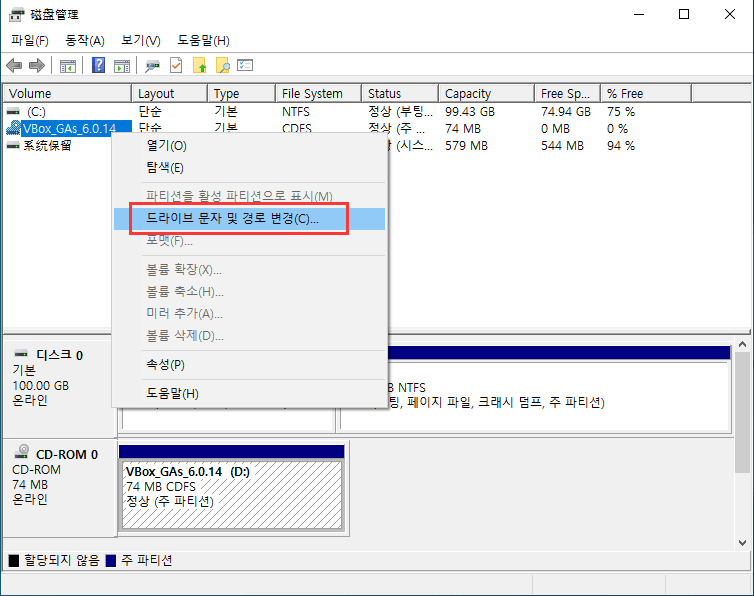Select the VBox_GAs_6.0.14 volume row
This screenshot has width=754, height=596.
tap(70, 128)
